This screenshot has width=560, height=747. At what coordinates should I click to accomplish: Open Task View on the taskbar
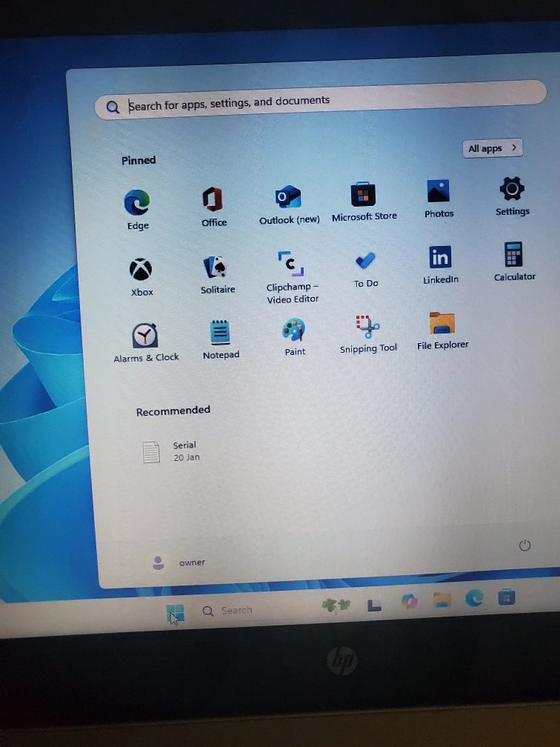coord(374,605)
